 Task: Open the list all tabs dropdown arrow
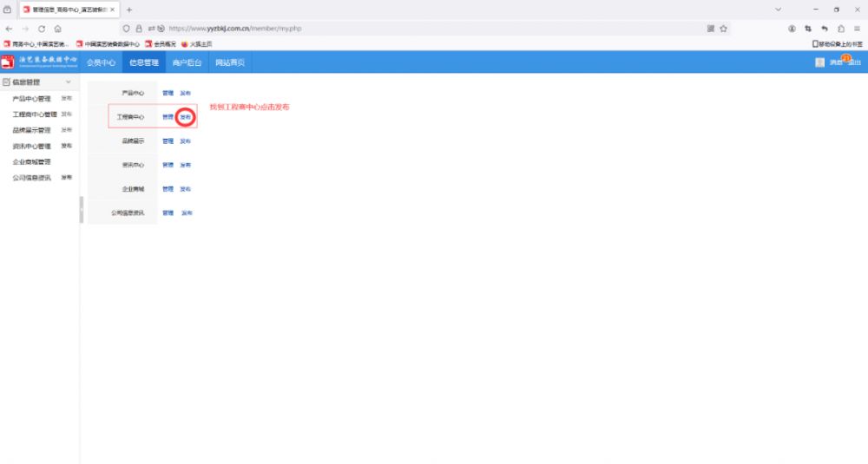pyautogui.click(x=778, y=10)
